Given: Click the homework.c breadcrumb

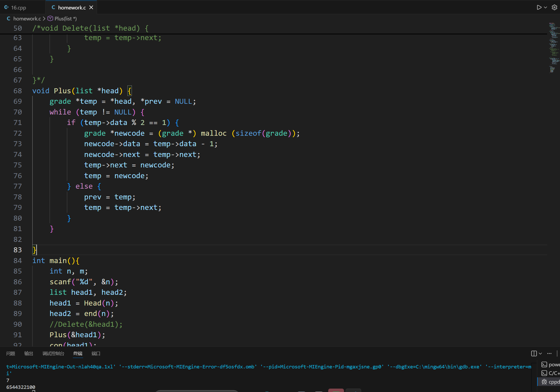Looking at the screenshot, I should tap(27, 19).
